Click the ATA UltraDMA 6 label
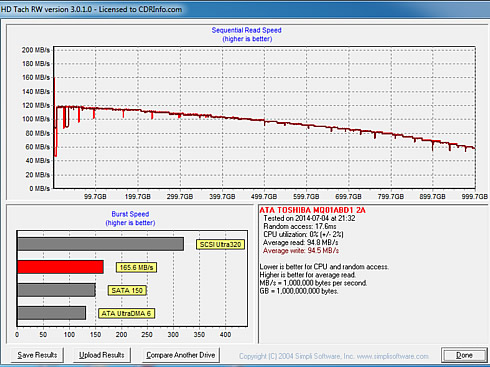This screenshot has width=490, height=367. [126, 313]
